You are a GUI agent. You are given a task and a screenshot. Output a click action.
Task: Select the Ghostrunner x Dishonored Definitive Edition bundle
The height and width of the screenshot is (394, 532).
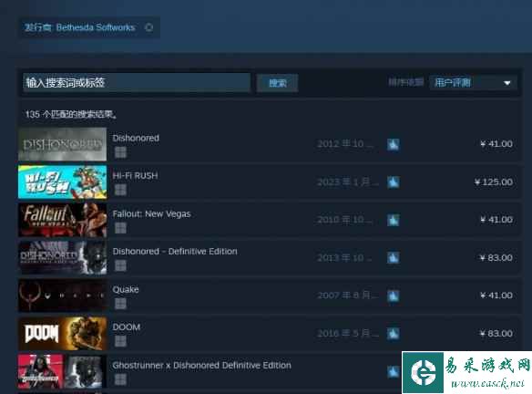(x=202, y=365)
